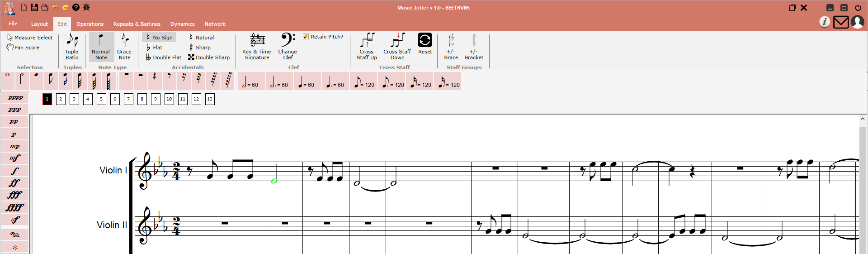Set tempo dotted half note equals 60
This screenshot has height=254, width=868.
[x=279, y=81]
